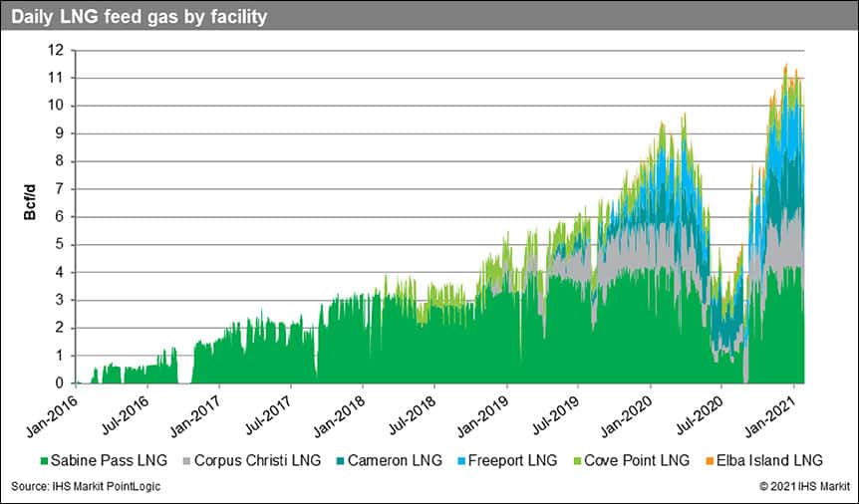
Task: Click the y-axis value 12
Action: tap(57, 51)
